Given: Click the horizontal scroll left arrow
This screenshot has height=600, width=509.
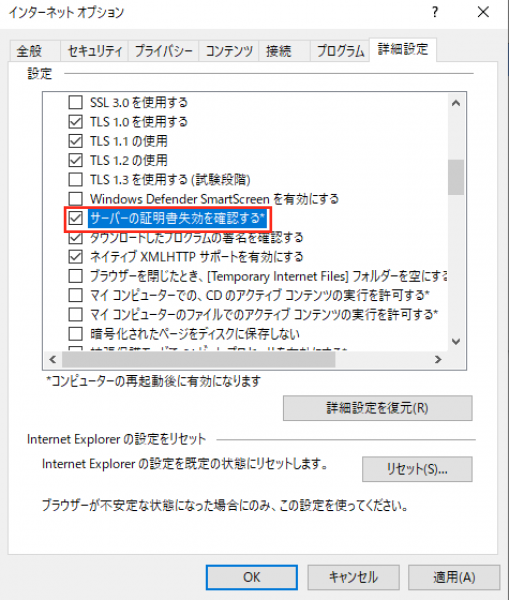Looking at the screenshot, I should (53, 360).
